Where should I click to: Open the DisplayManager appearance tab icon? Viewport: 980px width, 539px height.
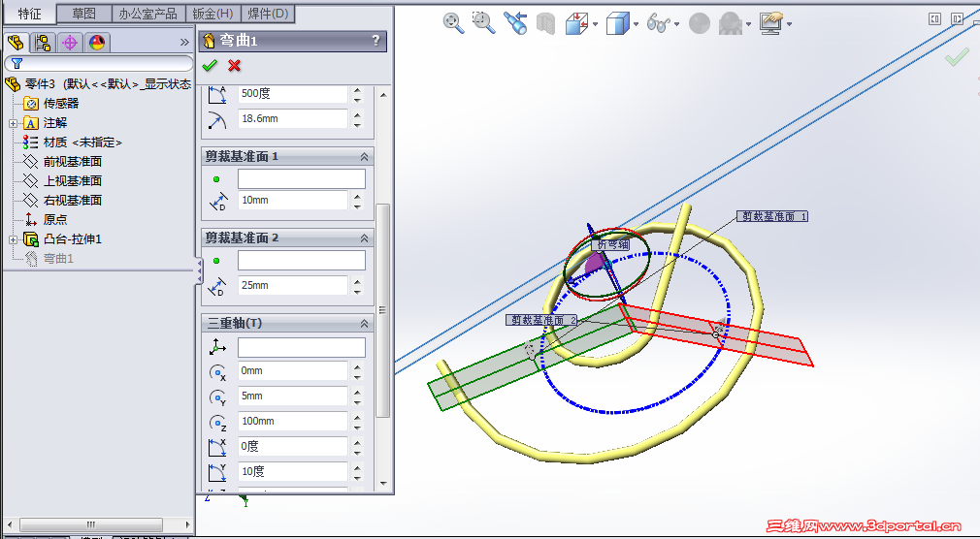pos(97,43)
